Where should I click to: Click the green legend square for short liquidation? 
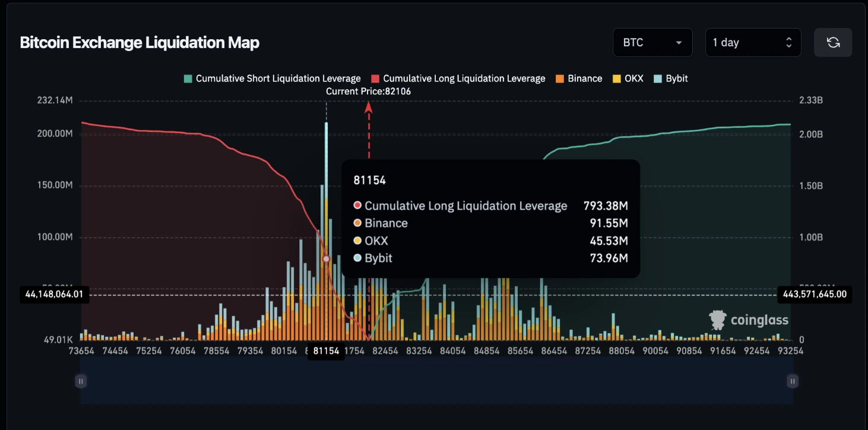pos(188,78)
